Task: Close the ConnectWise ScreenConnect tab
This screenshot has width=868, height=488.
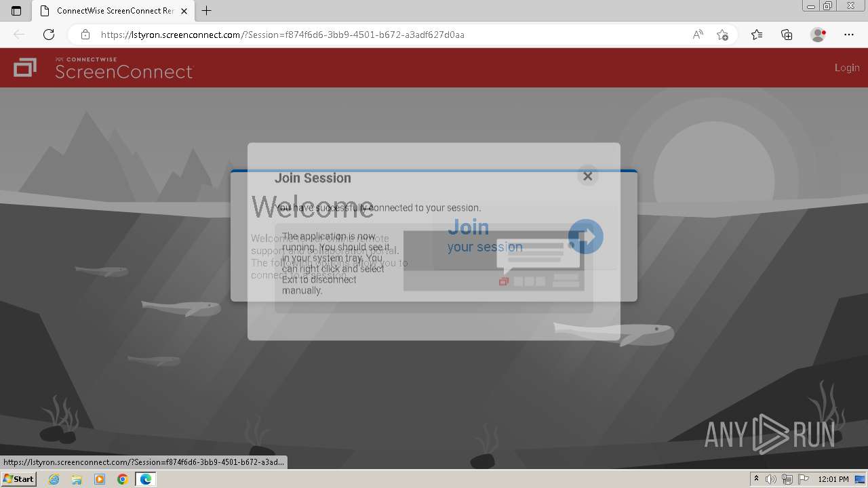Action: [x=184, y=11]
